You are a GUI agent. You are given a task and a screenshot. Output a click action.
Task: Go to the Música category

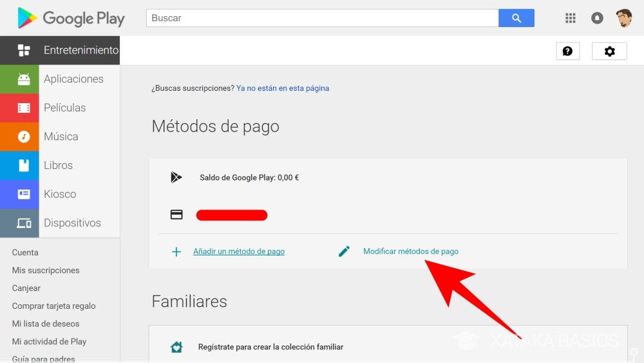click(61, 137)
